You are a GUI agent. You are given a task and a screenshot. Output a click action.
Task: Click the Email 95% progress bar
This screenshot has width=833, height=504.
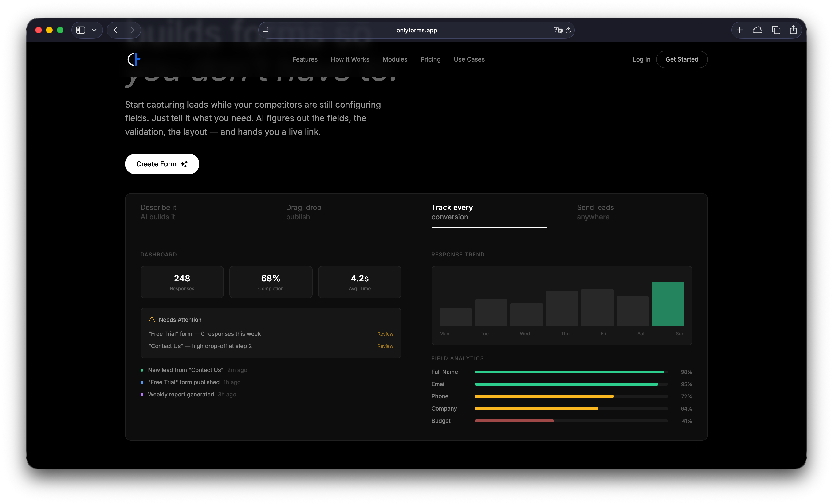(571, 384)
